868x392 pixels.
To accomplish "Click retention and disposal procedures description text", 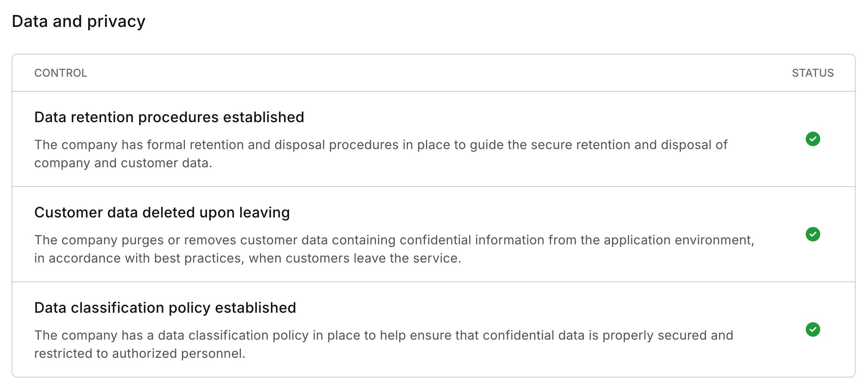I will tap(381, 154).
